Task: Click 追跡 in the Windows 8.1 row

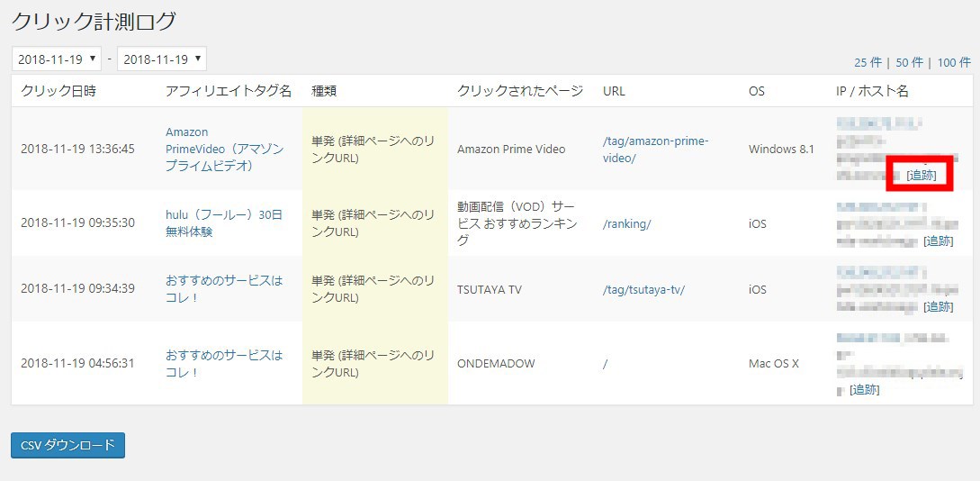Action: coord(921,175)
